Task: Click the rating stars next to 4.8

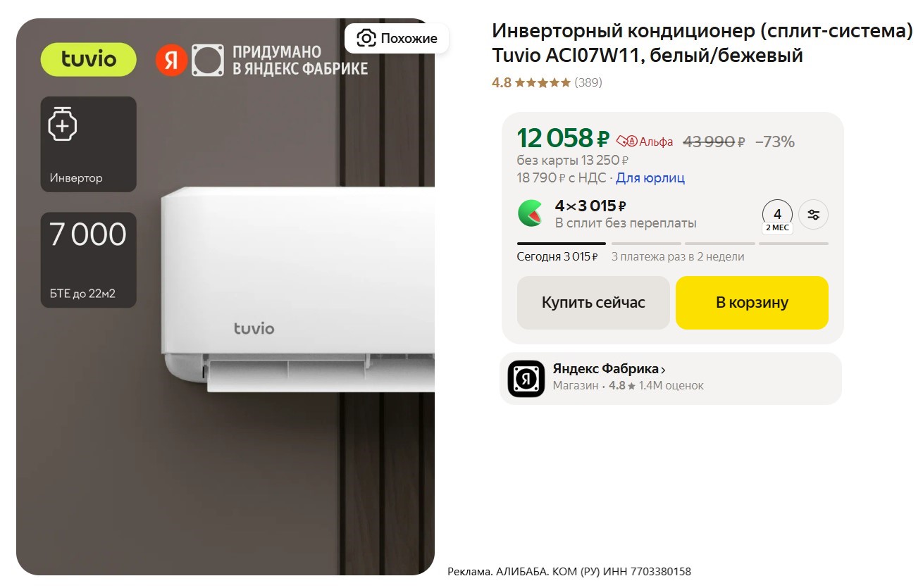Action: [543, 82]
